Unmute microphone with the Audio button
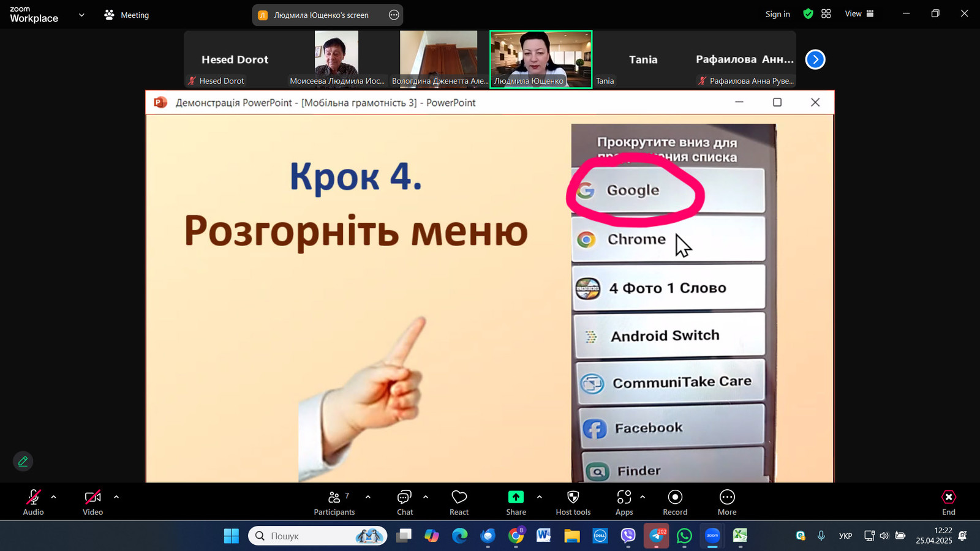The image size is (980, 551). click(x=33, y=502)
